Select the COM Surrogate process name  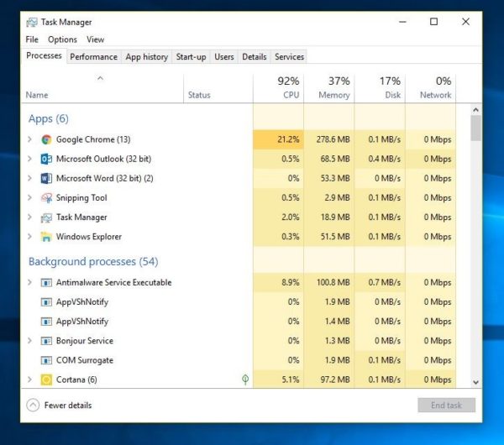85,360
